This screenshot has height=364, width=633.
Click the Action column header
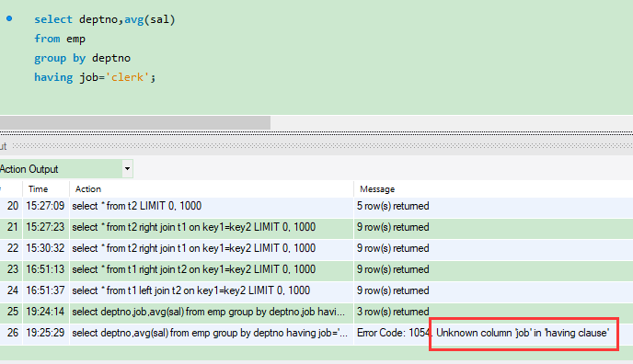(x=88, y=189)
